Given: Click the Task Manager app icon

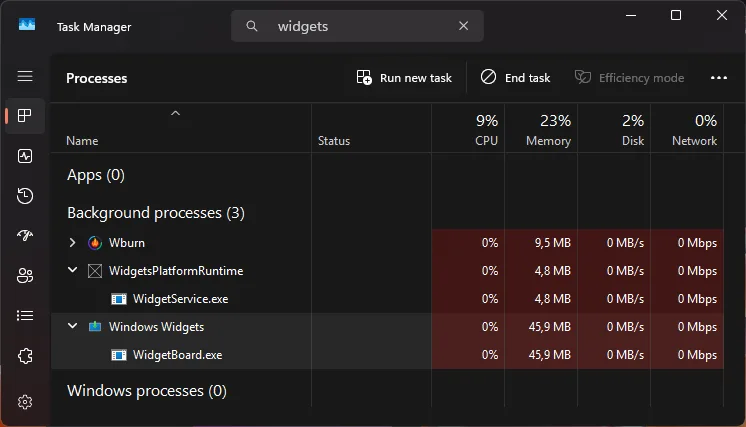Looking at the screenshot, I should [x=27, y=24].
